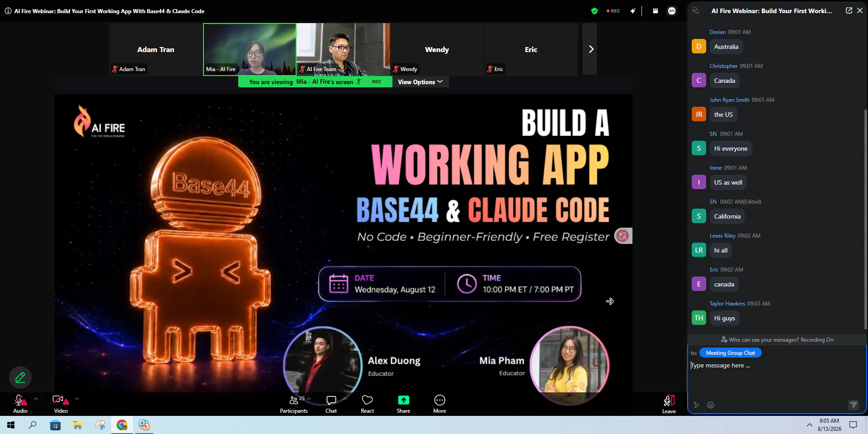Click Lewis Riley LR avatar
868x434 pixels.
699,250
